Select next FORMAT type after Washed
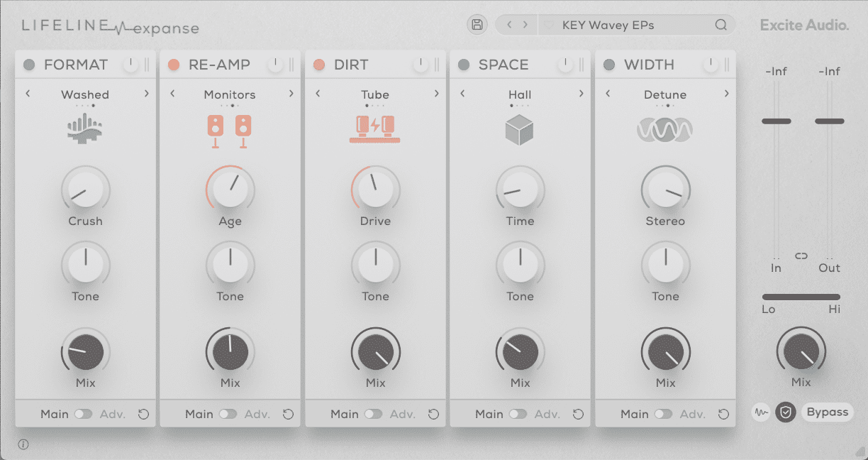The image size is (868, 460). [x=146, y=93]
